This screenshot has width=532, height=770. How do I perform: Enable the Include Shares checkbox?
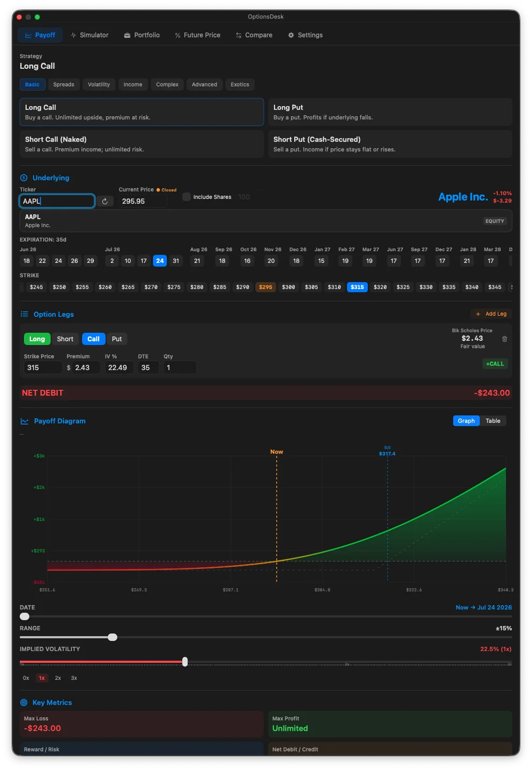[x=187, y=197]
